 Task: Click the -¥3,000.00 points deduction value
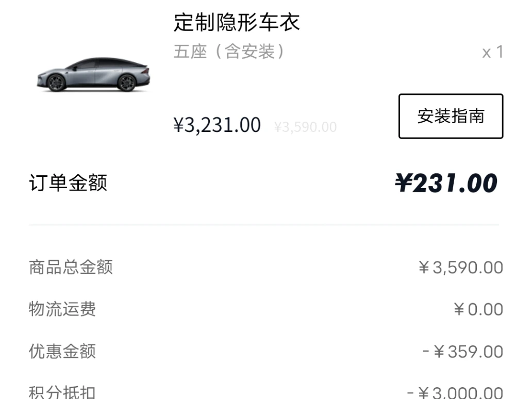coord(455,393)
